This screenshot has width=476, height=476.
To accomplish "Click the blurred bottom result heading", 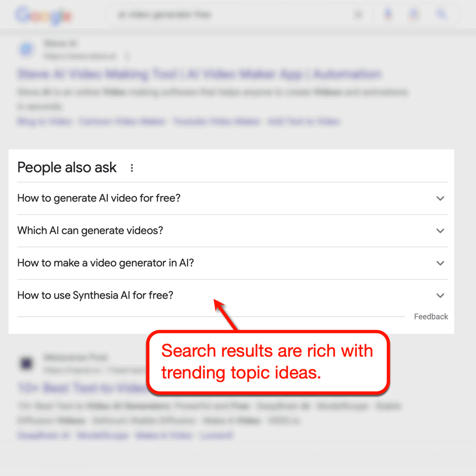I will pos(79,388).
